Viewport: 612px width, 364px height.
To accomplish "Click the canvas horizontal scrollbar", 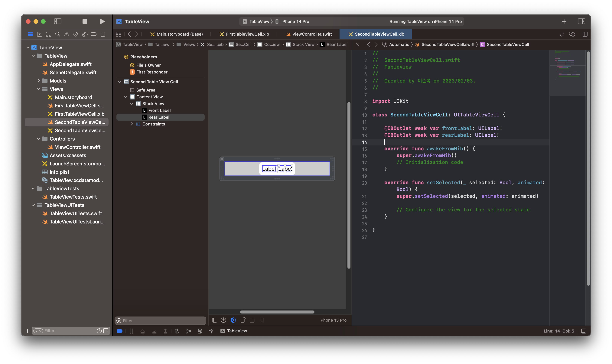I will tap(277, 312).
